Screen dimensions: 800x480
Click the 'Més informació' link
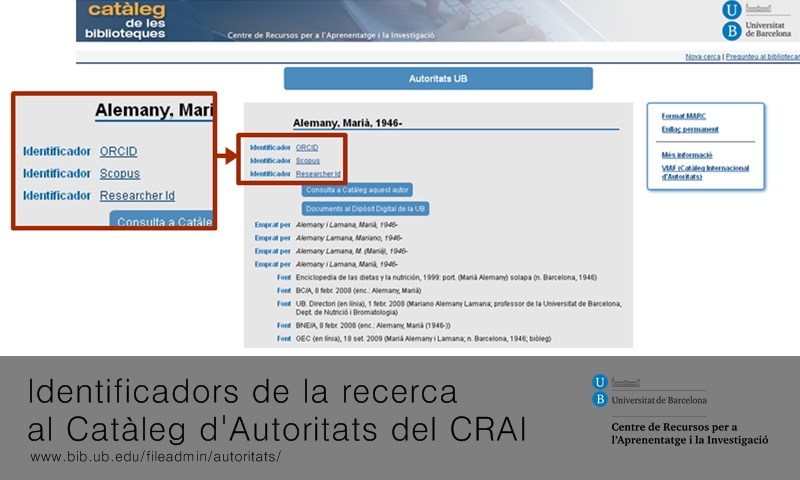pos(687,155)
